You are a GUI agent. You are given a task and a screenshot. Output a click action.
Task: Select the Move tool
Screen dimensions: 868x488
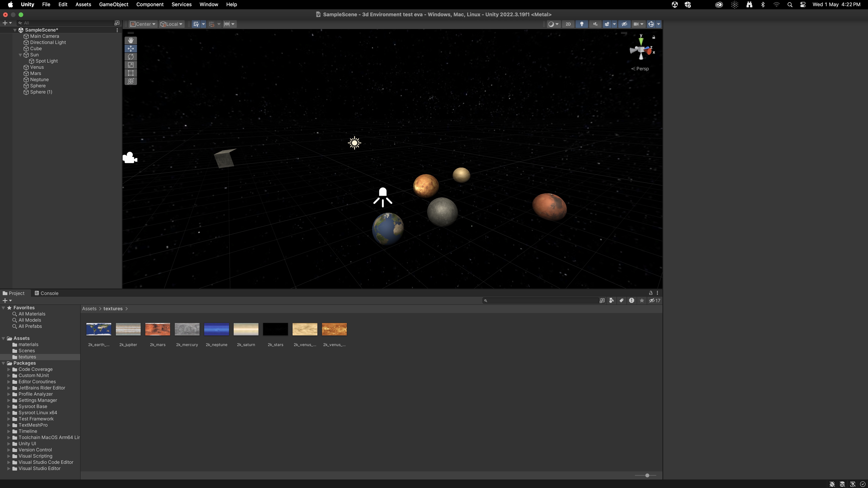(131, 48)
